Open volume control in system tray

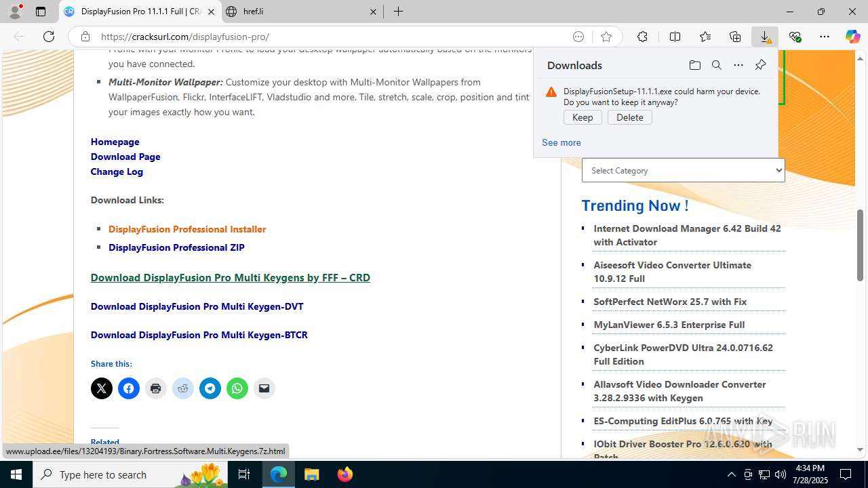780,474
